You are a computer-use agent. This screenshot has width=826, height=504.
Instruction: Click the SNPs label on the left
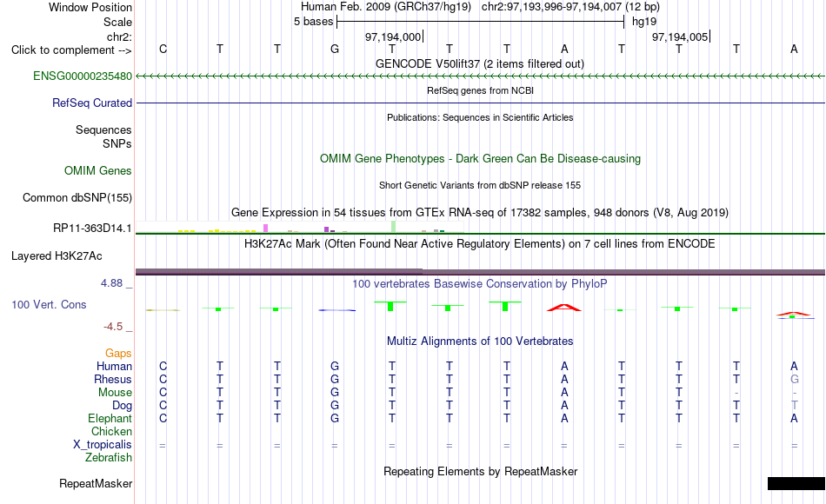click(117, 143)
